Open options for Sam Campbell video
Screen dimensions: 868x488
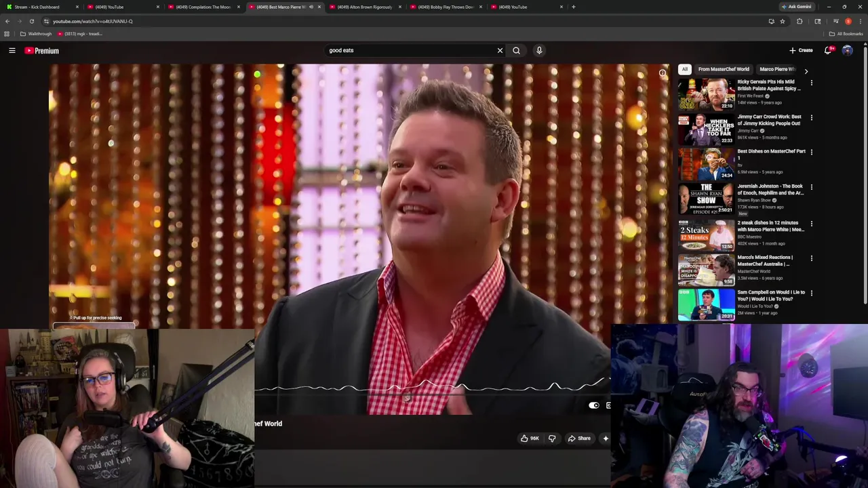(811, 293)
